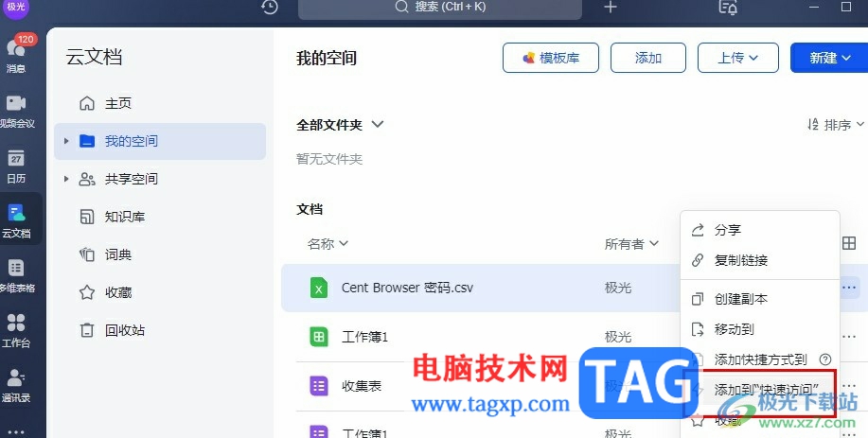Open the 收集表 form file
This screenshot has height=438, width=868.
[x=362, y=386]
